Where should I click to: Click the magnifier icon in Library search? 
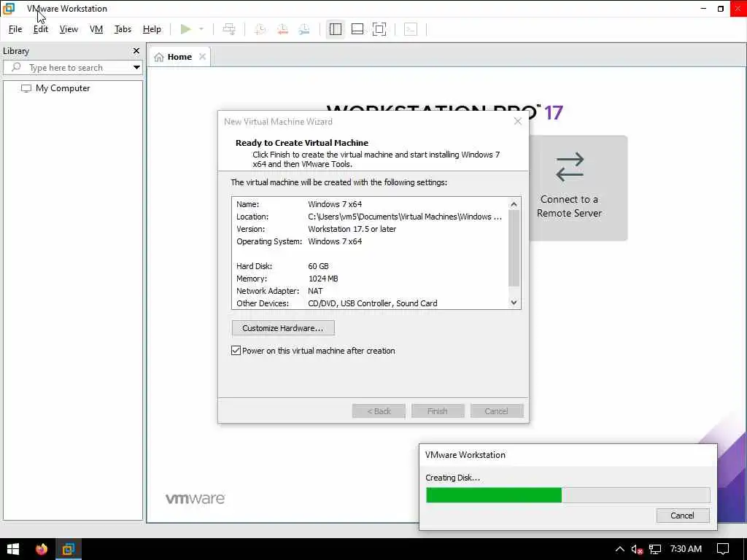point(16,67)
